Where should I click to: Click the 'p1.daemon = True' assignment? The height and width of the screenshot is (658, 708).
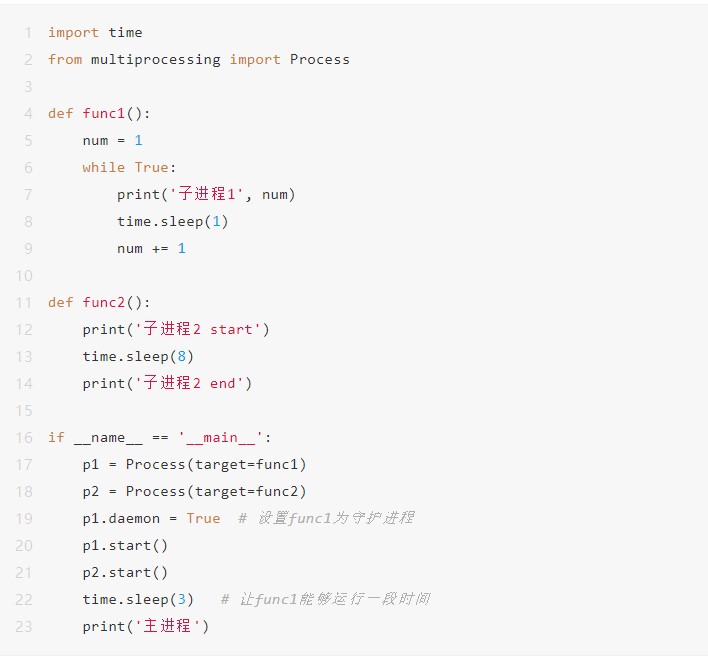pyautogui.click(x=151, y=518)
